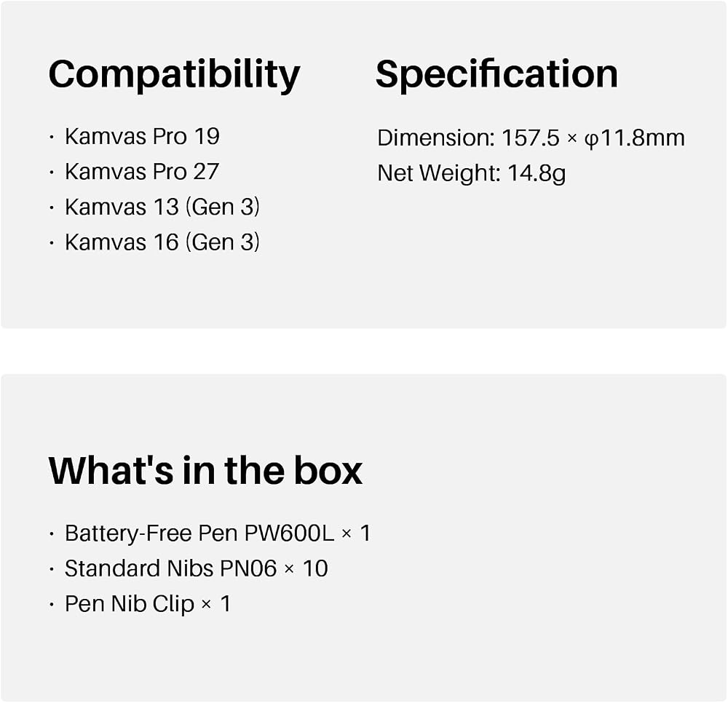
Task: Click the φ symbol in Dimension line
Action: point(591,140)
